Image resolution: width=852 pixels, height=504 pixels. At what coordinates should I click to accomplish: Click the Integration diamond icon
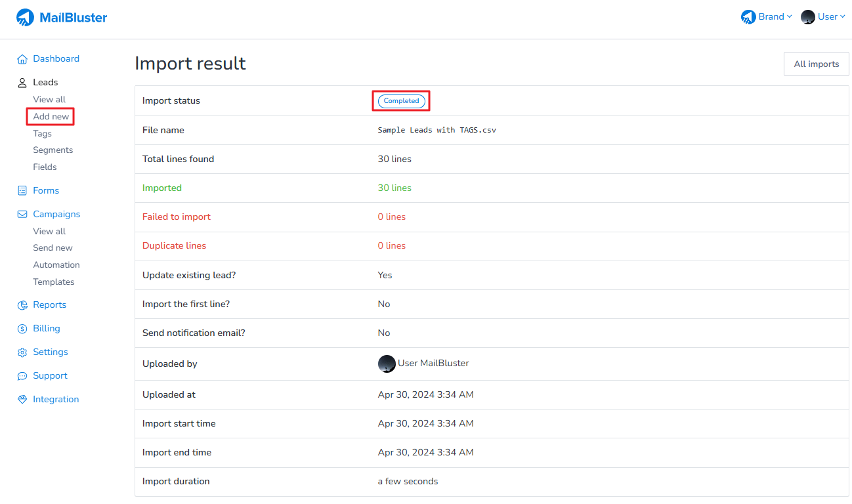click(22, 400)
